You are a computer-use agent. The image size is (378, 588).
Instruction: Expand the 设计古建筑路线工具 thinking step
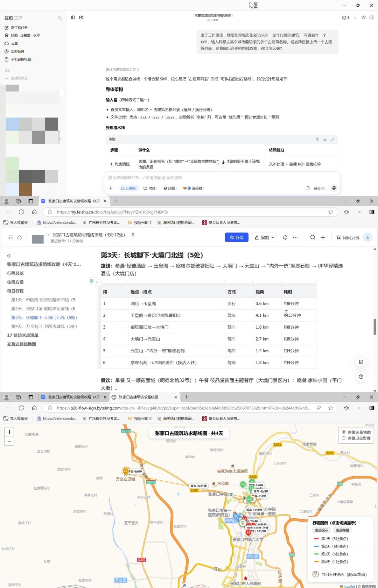(122, 70)
